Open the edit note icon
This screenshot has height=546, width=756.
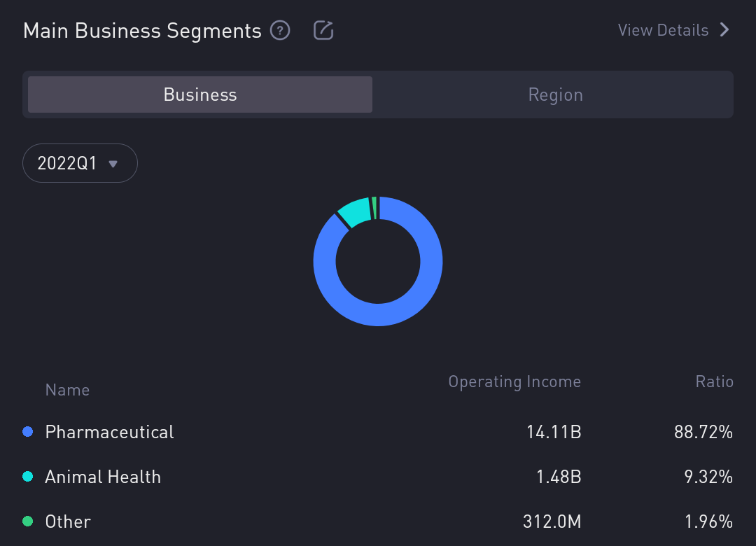323,31
